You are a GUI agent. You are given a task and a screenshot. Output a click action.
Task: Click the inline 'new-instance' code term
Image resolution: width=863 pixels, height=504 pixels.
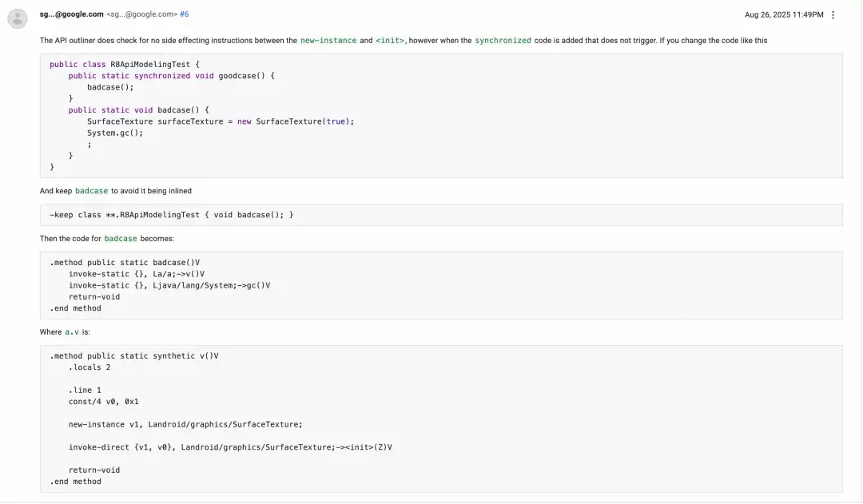pyautogui.click(x=328, y=41)
